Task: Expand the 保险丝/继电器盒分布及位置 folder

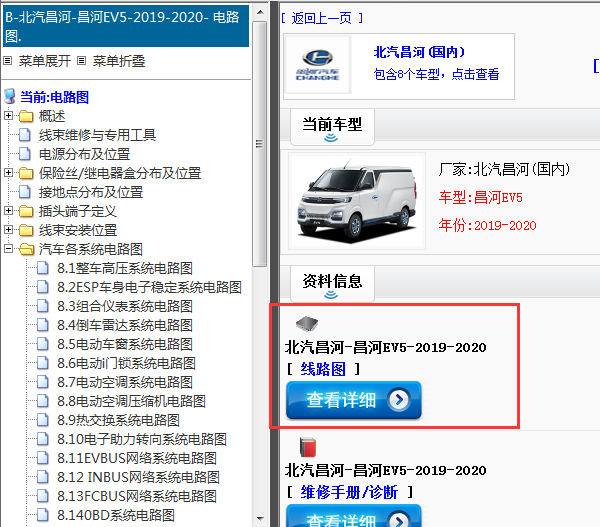Action: tap(8, 173)
